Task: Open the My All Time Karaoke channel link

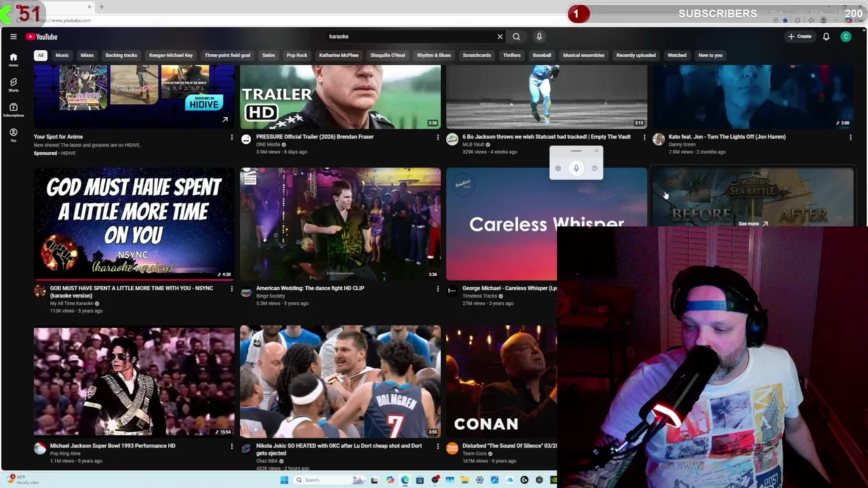Action: 71,304
